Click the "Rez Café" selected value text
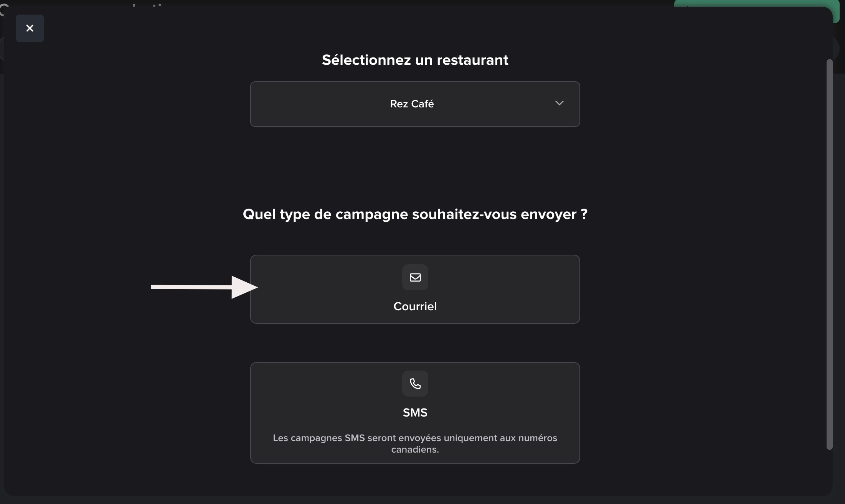Viewport: 845px width, 504px height. [412, 104]
